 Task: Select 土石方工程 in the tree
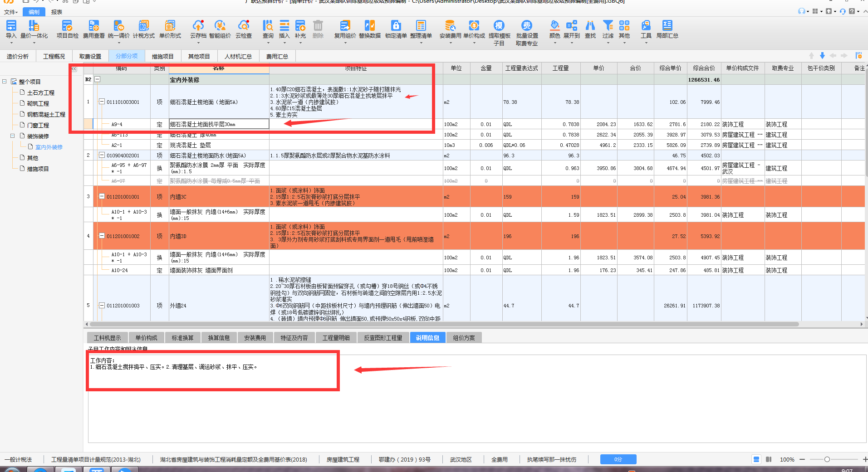tap(41, 92)
